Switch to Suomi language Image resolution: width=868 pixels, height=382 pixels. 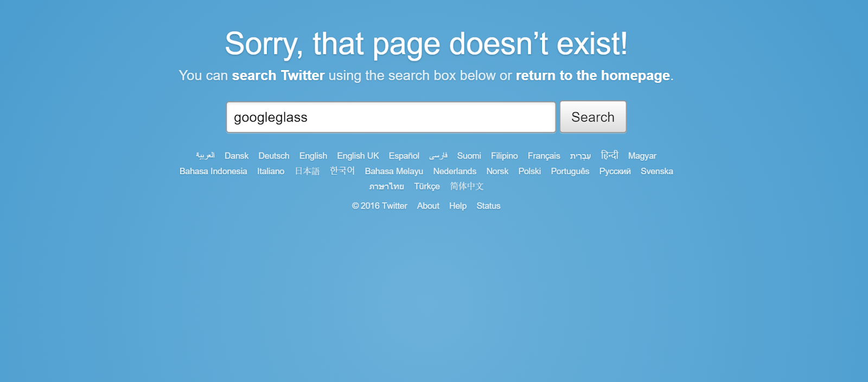(469, 156)
